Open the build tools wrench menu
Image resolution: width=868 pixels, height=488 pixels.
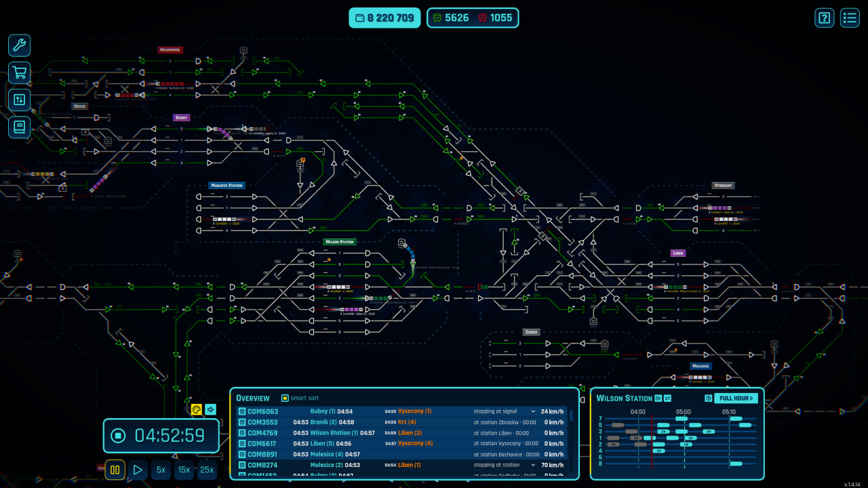click(x=18, y=45)
